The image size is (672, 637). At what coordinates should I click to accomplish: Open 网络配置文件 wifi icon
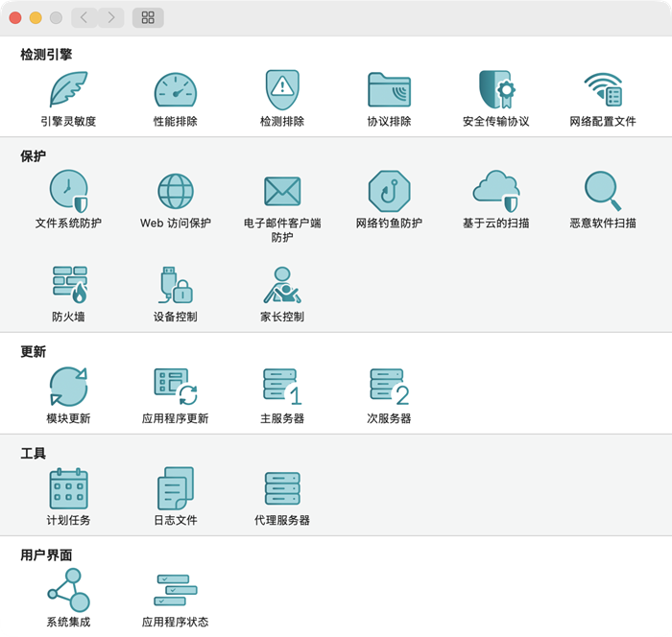coord(603,89)
